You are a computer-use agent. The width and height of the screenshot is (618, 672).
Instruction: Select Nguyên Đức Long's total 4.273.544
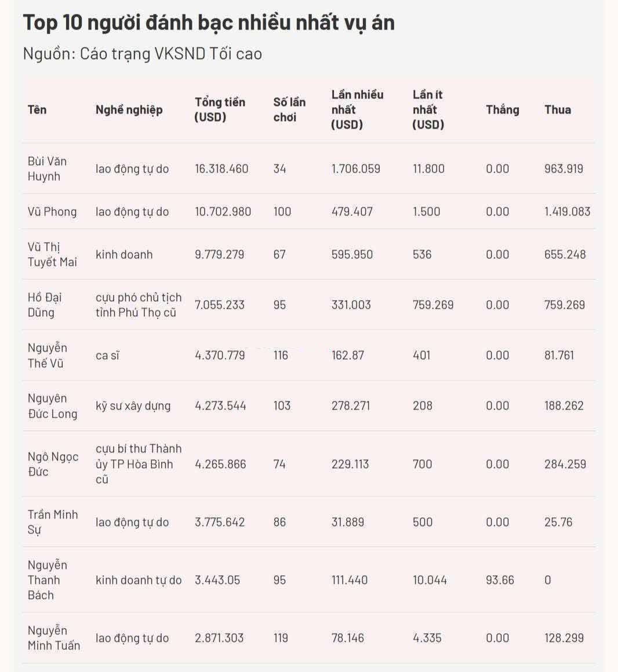click(x=220, y=406)
